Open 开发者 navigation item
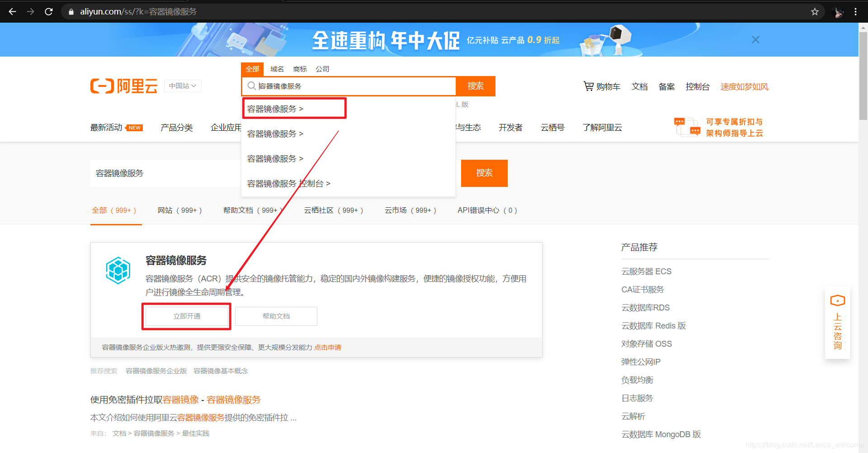Image resolution: width=868 pixels, height=453 pixels. coord(510,128)
